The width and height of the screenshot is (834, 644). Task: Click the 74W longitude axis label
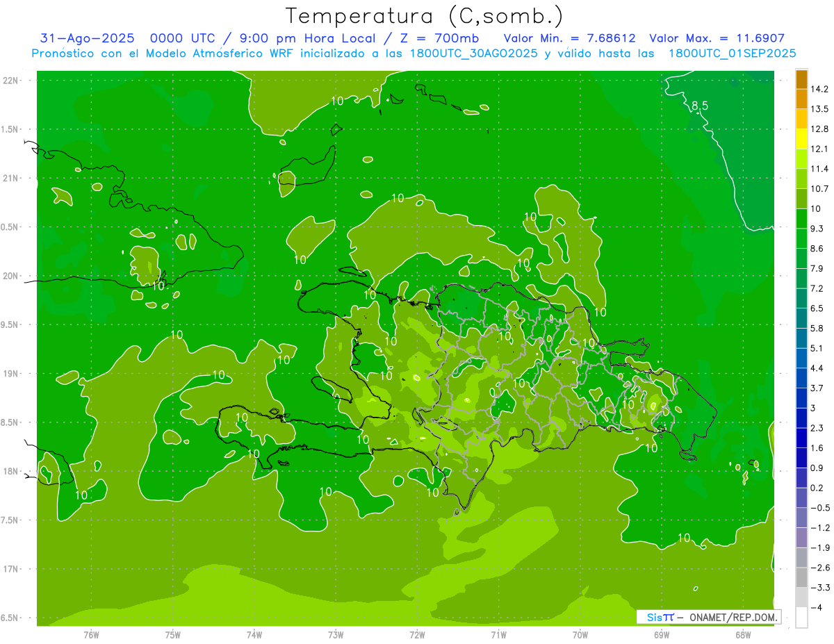254,634
